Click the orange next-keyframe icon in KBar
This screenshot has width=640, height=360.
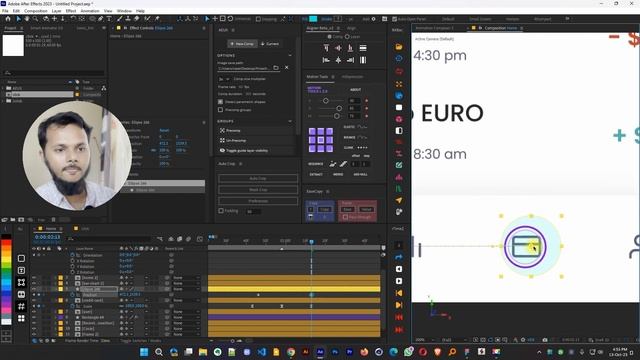(399, 305)
